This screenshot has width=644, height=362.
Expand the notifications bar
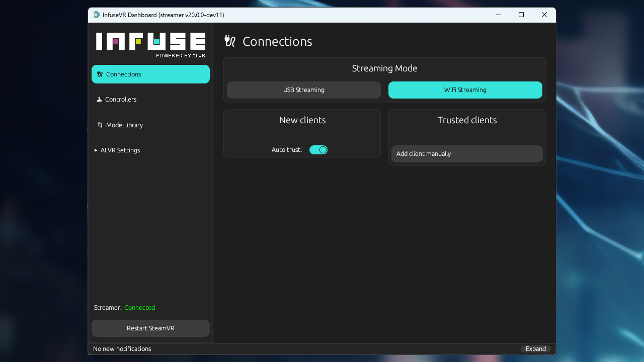(535, 349)
